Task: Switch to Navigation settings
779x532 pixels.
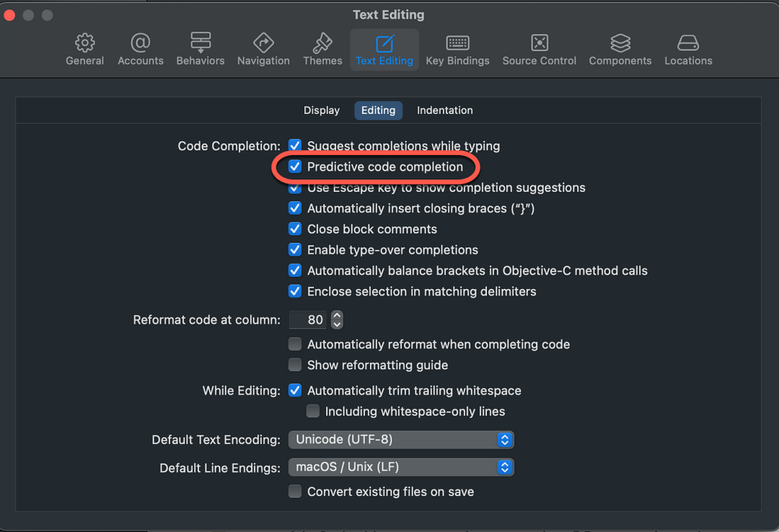Action: (x=263, y=48)
